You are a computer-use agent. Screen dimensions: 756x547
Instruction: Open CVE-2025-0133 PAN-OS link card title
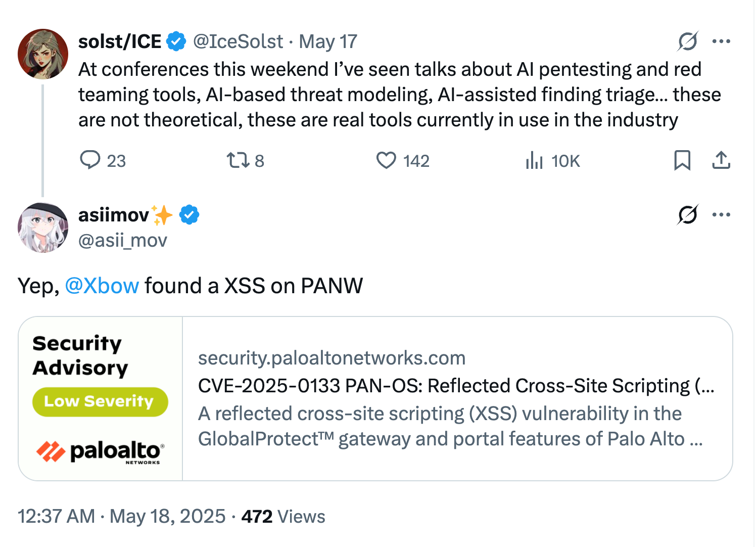click(x=456, y=386)
